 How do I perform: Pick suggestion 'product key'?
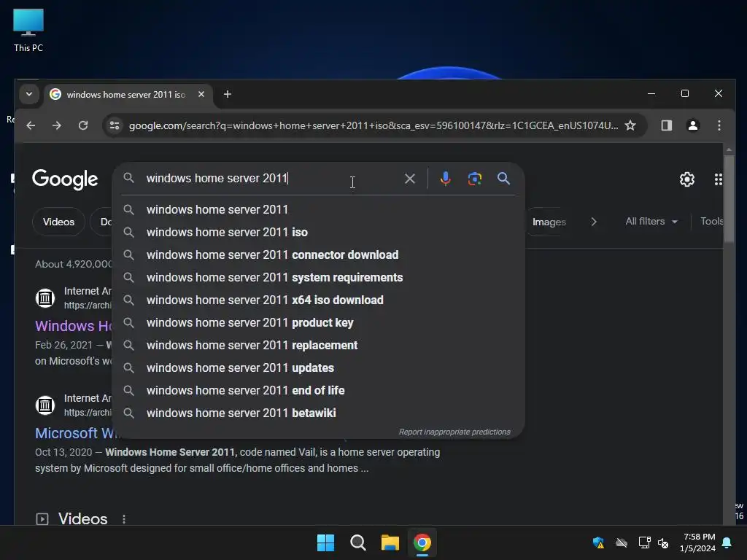318,323
